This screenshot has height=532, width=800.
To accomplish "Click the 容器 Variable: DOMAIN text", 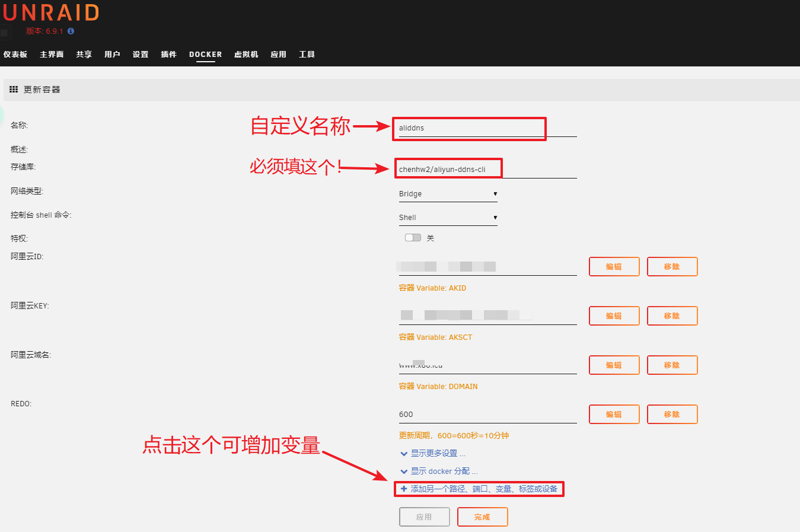I will (438, 386).
